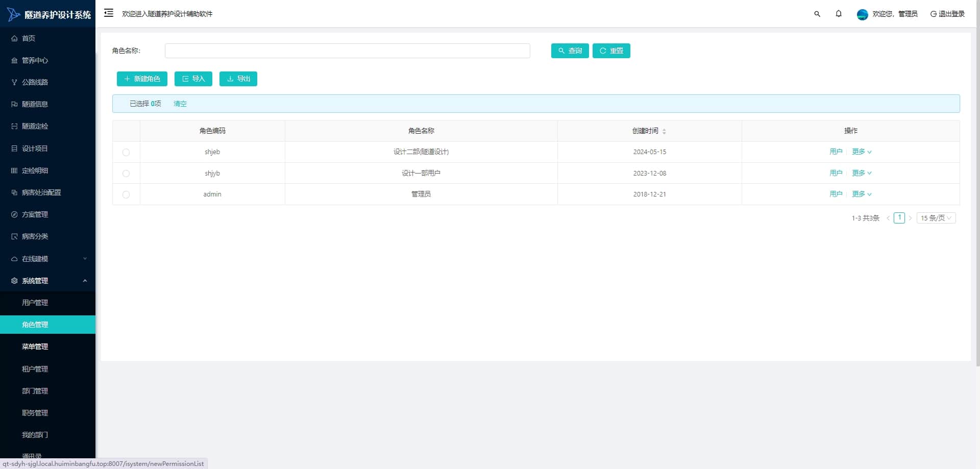The height and width of the screenshot is (469, 980).
Task: Open 用户管理 in the sidebar
Action: (47, 303)
